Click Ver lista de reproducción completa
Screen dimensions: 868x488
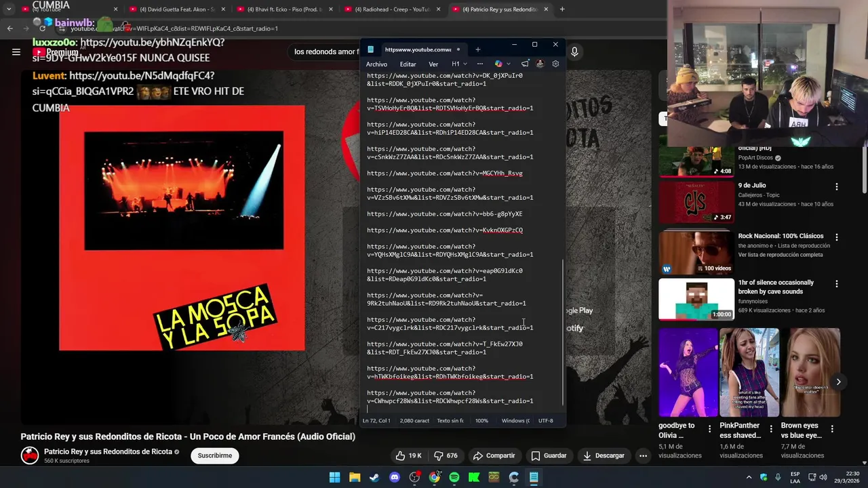[781, 255]
